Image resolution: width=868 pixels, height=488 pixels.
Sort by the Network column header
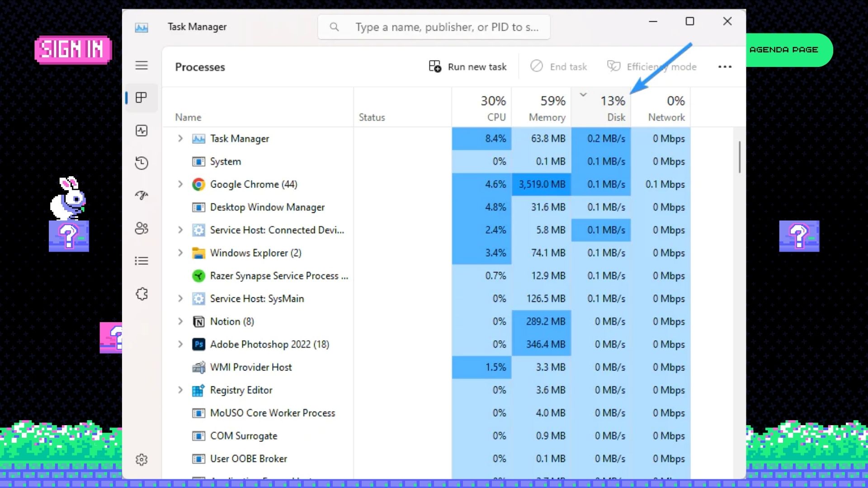(x=660, y=108)
